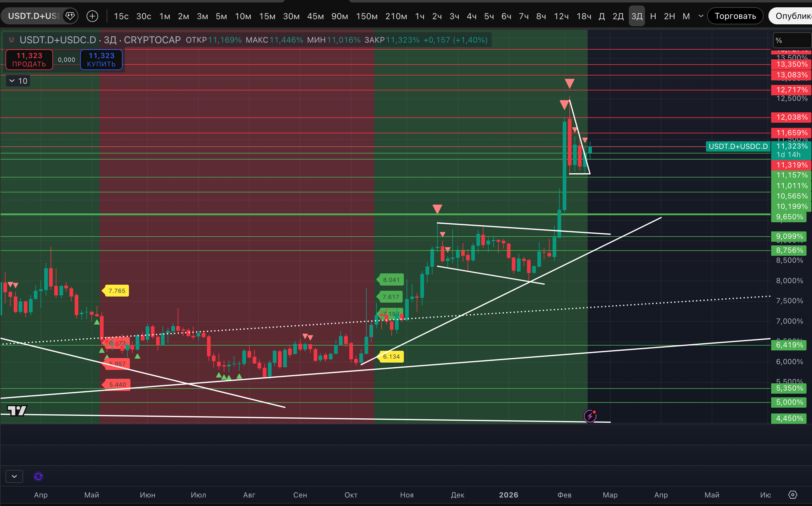Click the purple lightning bolt event icon

590,416
